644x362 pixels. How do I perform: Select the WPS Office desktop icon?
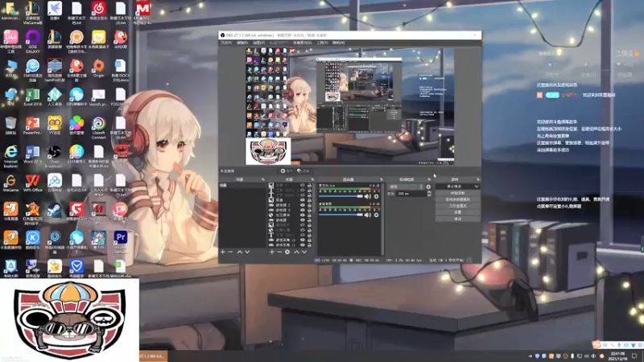click(x=32, y=183)
